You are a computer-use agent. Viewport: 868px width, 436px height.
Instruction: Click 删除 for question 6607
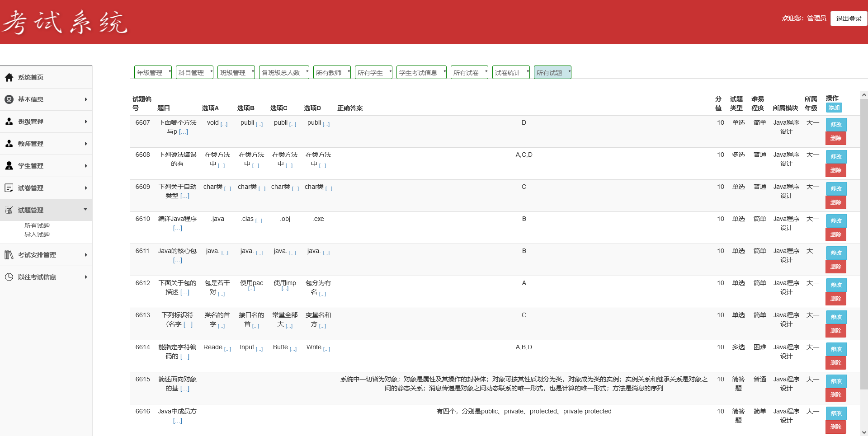click(836, 138)
